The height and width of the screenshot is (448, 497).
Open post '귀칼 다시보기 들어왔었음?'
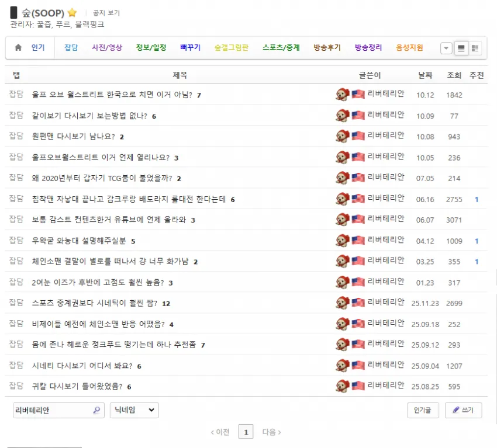77,386
